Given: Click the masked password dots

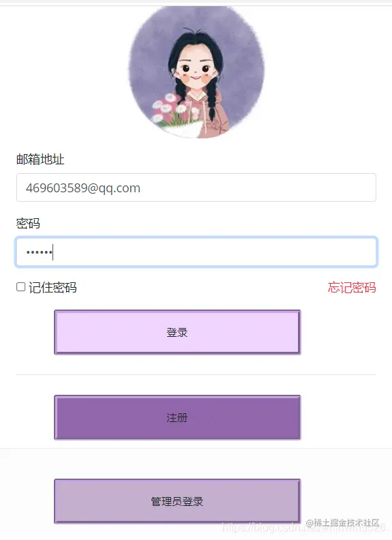Looking at the screenshot, I should 39,252.
